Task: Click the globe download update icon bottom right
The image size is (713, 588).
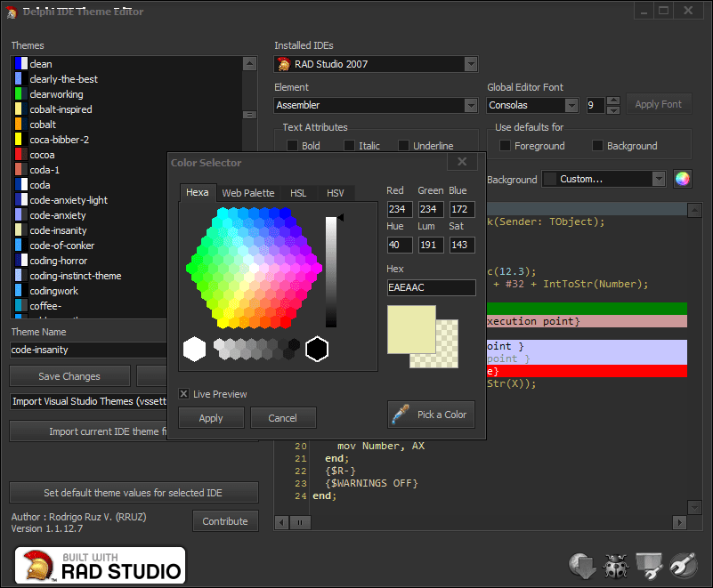Action: point(582,566)
